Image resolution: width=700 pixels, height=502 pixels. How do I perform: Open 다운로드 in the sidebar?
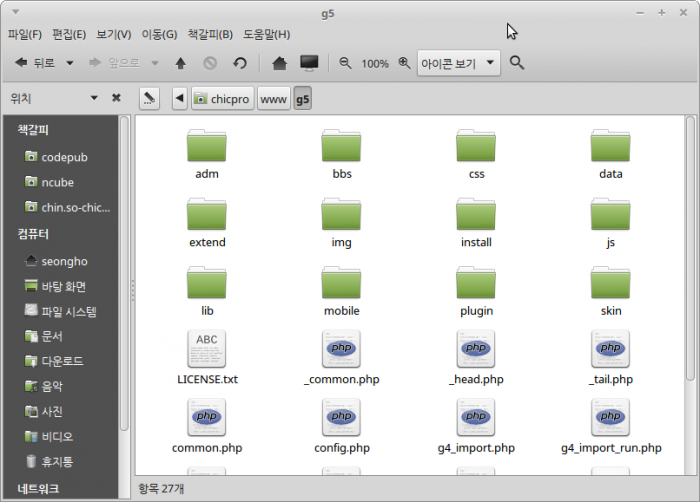[x=62, y=361]
